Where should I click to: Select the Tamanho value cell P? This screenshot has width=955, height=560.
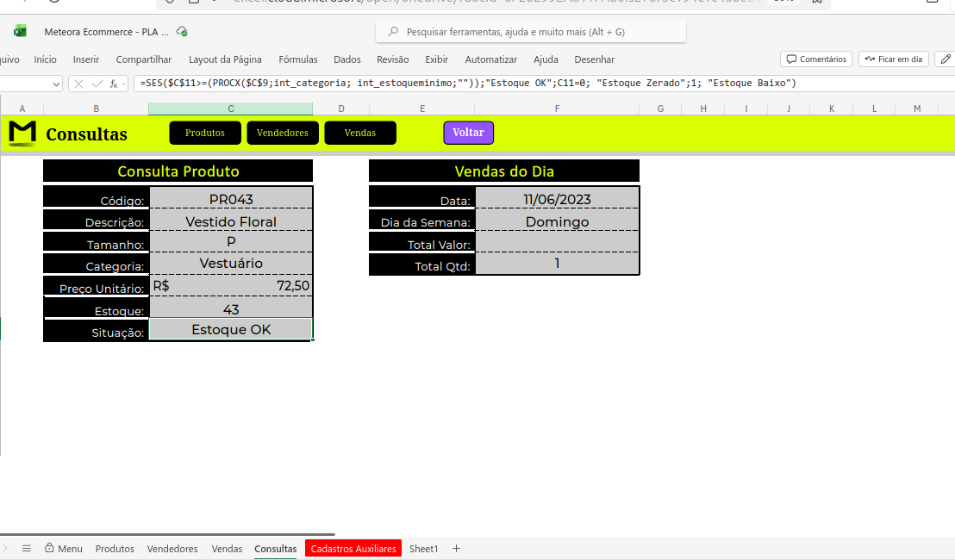(x=231, y=242)
